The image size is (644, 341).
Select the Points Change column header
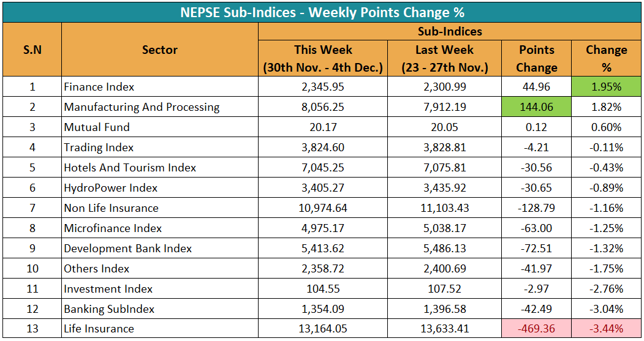[536, 58]
